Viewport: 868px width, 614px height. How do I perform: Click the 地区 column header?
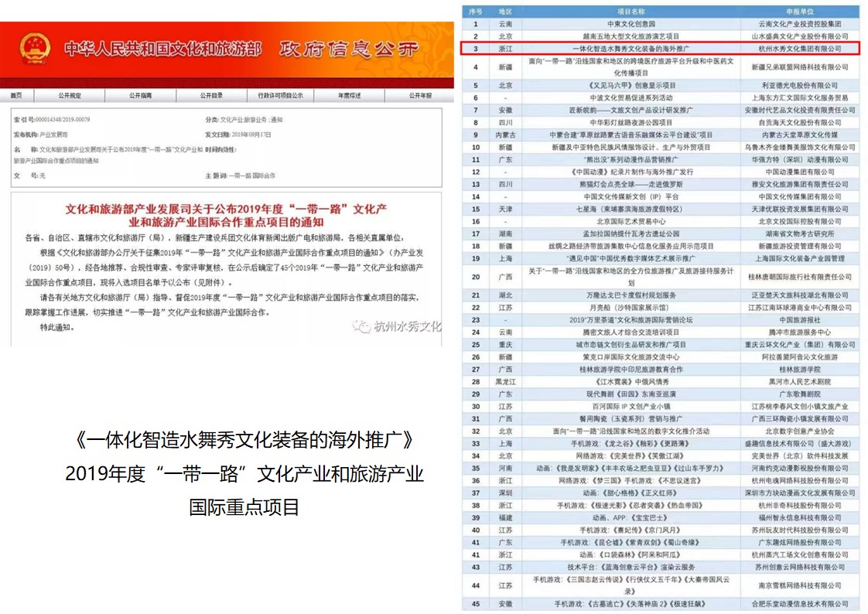(505, 13)
